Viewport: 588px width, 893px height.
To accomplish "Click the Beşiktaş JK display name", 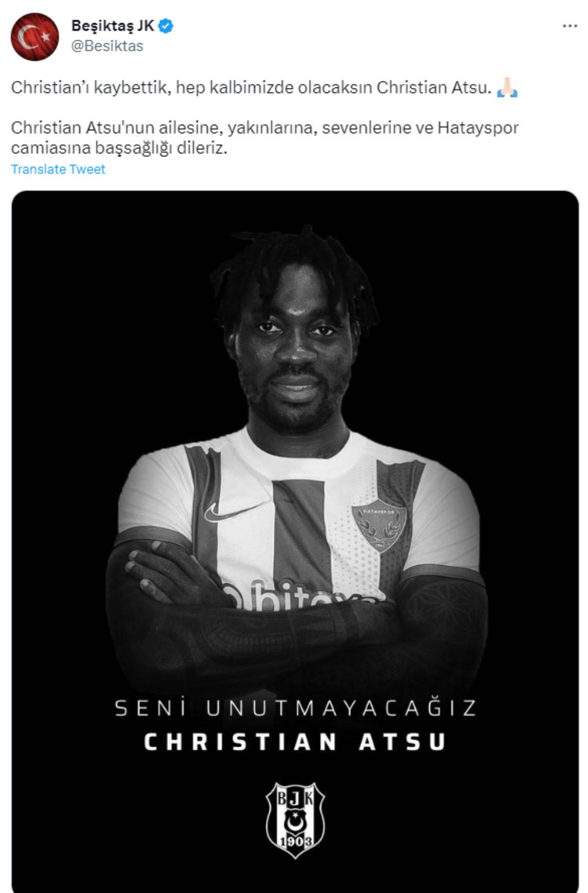I will click(x=113, y=25).
